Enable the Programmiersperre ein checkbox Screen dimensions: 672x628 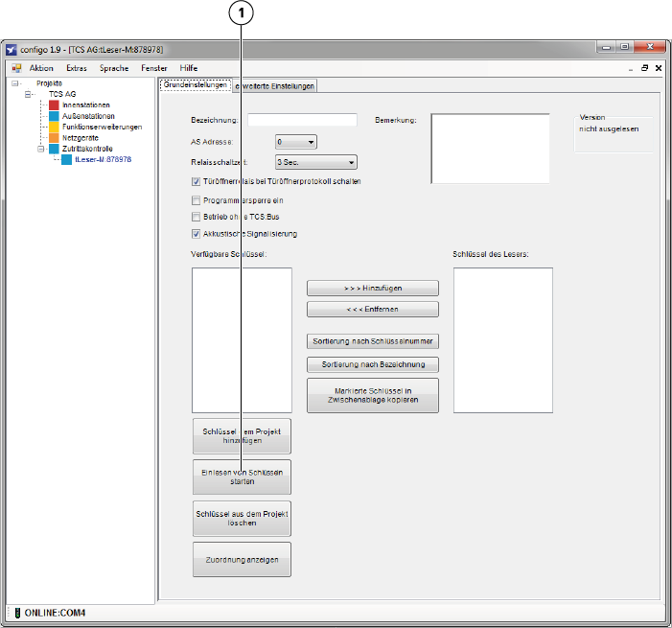coord(196,200)
